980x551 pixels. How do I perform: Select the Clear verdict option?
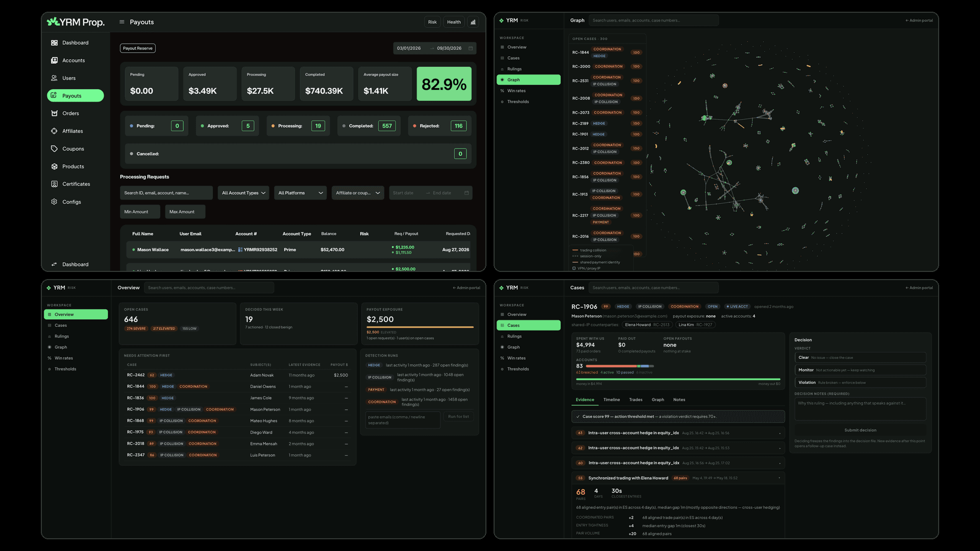(x=860, y=358)
